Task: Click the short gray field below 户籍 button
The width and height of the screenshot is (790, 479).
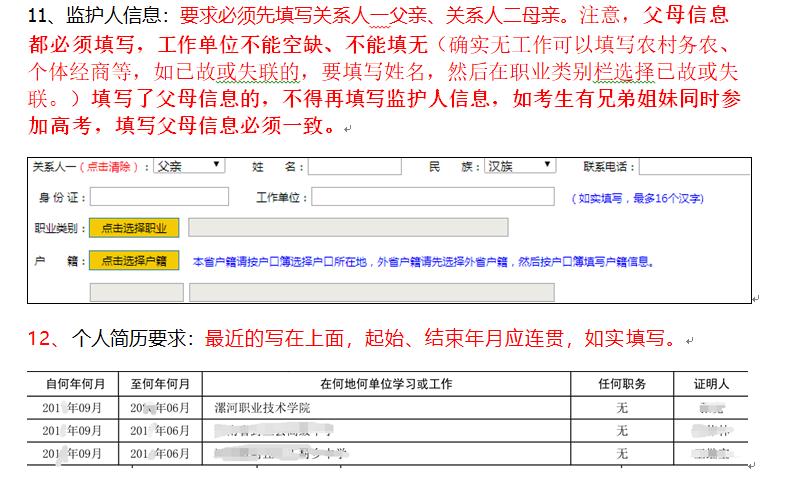Action: click(x=136, y=292)
